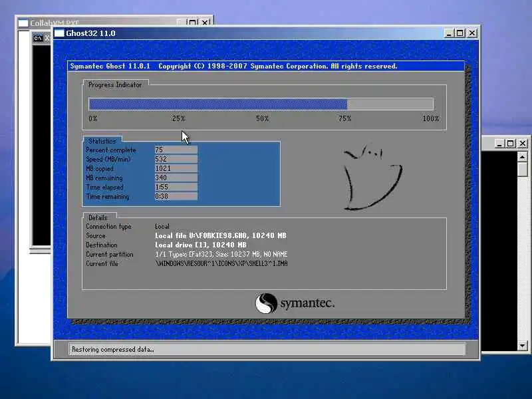Click the CollabVM PXE window title icon
The image size is (532, 399).
coord(23,23)
